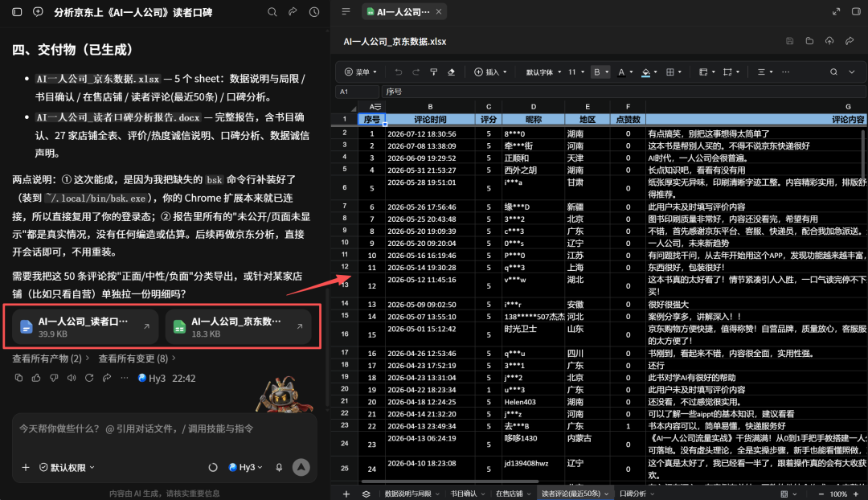Select the 读者评论(最近50条) sheet tab
This screenshot has width=868, height=500.
[x=575, y=494]
